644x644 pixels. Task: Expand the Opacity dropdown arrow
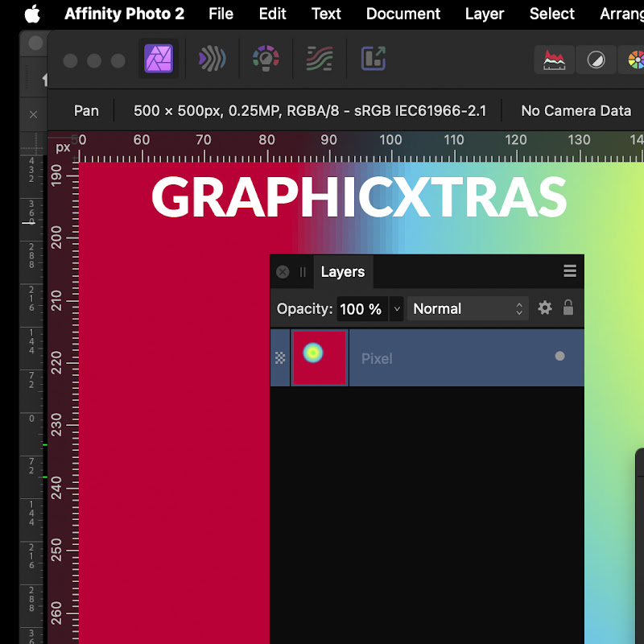[396, 309]
